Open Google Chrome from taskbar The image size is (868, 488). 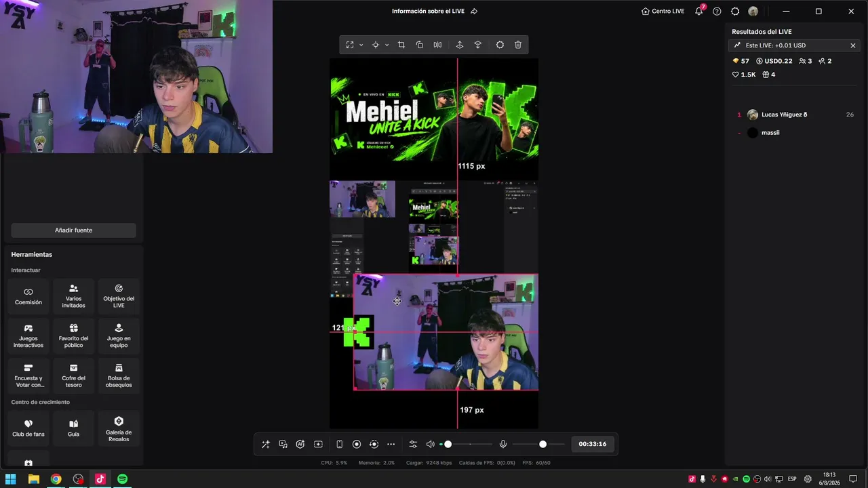(x=56, y=479)
